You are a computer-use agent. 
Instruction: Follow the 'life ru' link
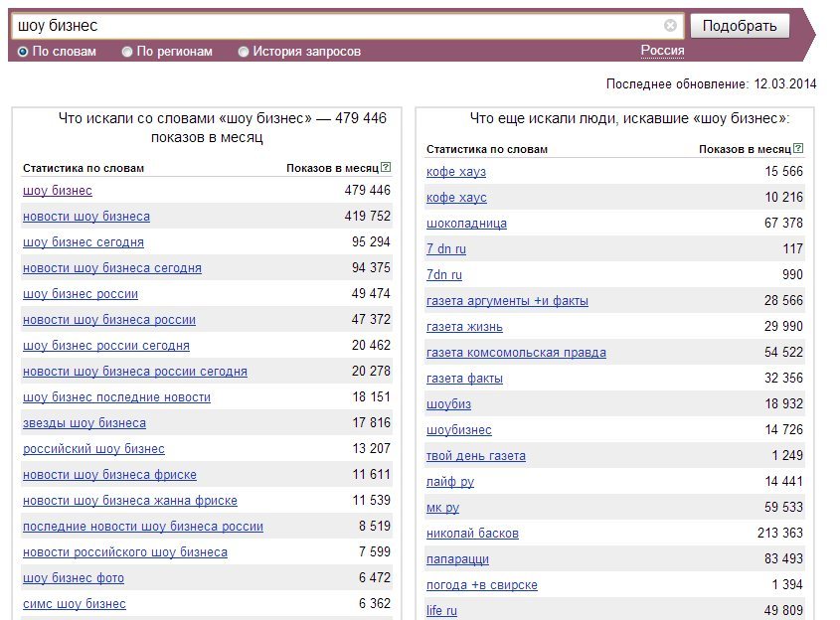pos(441,611)
